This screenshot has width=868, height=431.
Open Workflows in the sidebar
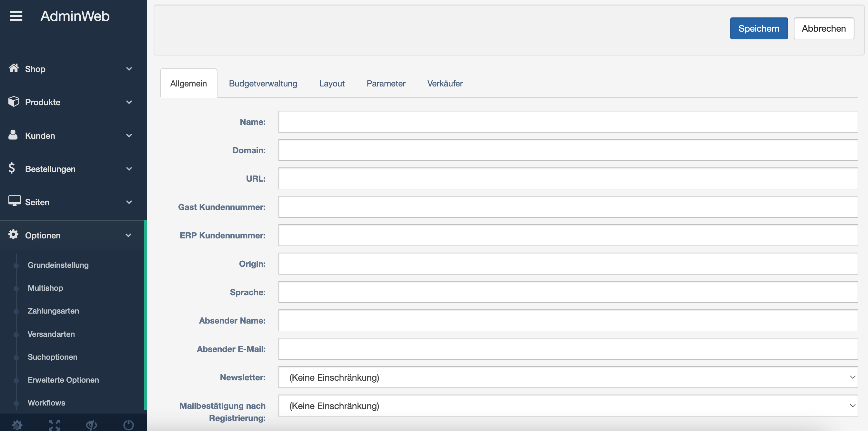(x=46, y=403)
